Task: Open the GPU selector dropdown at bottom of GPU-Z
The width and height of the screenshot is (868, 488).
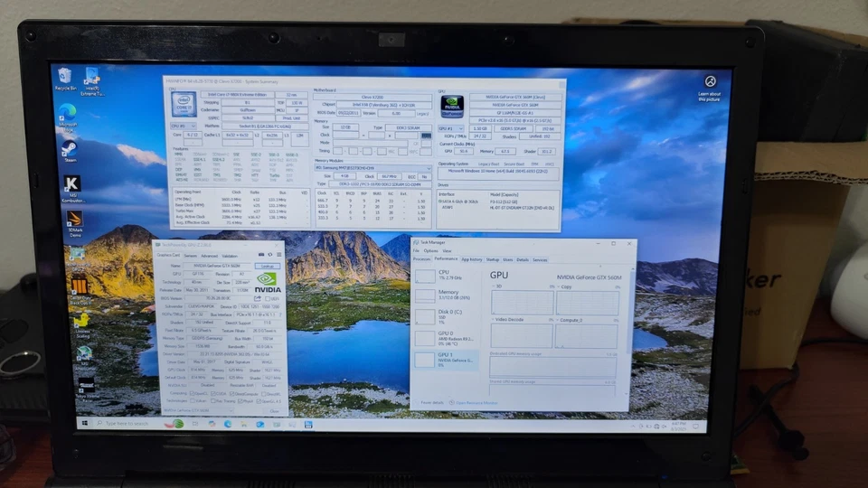Action: pyautogui.click(x=198, y=410)
